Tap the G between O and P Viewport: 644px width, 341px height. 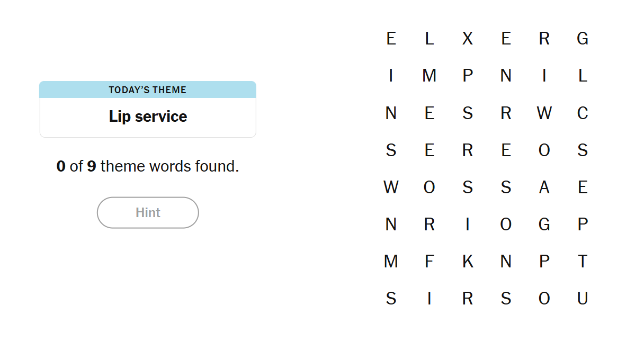click(x=544, y=225)
